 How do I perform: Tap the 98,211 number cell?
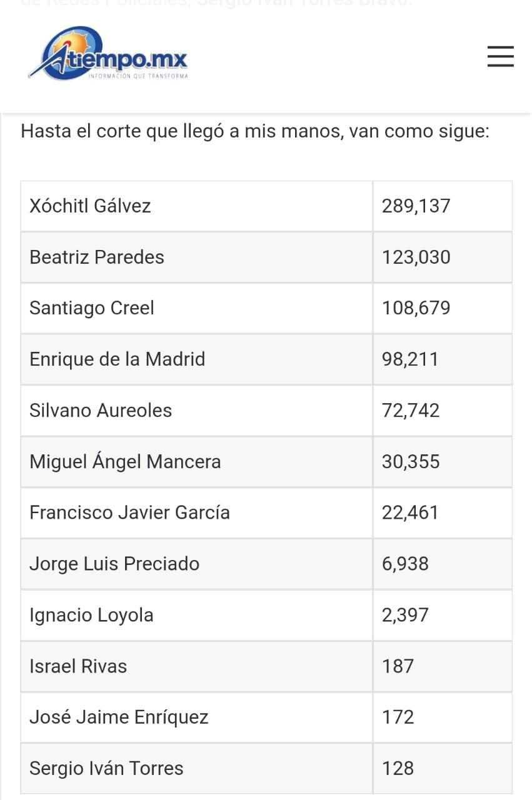click(x=410, y=359)
